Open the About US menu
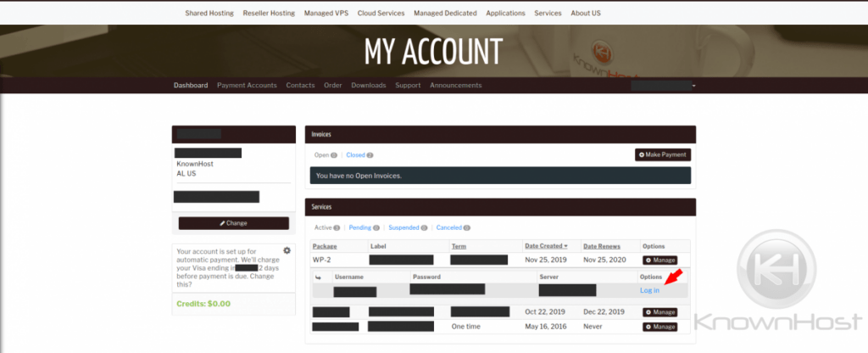 tap(586, 13)
